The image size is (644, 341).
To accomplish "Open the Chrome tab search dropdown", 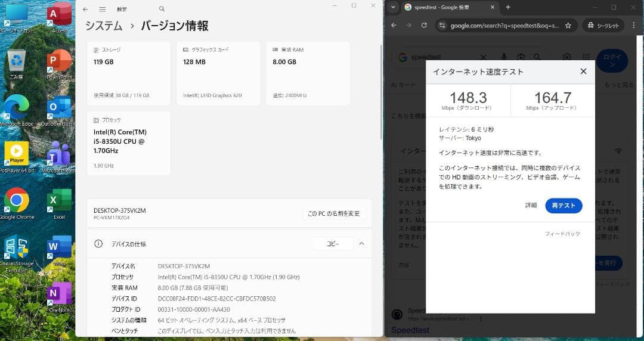I will [393, 7].
